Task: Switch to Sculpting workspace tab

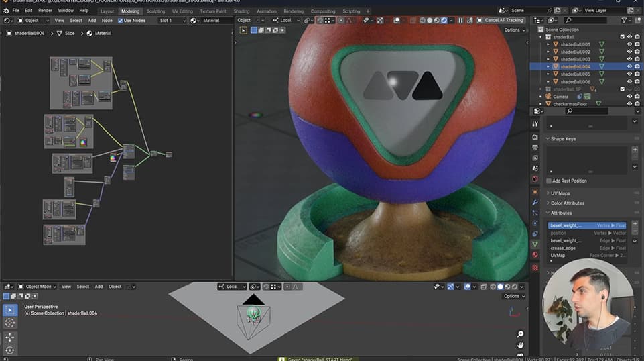Action: (155, 11)
